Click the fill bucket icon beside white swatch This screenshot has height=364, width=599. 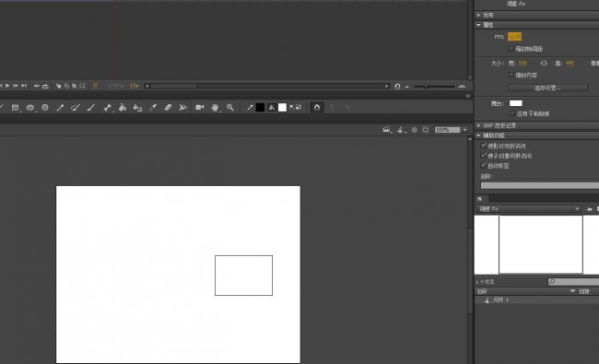[272, 108]
